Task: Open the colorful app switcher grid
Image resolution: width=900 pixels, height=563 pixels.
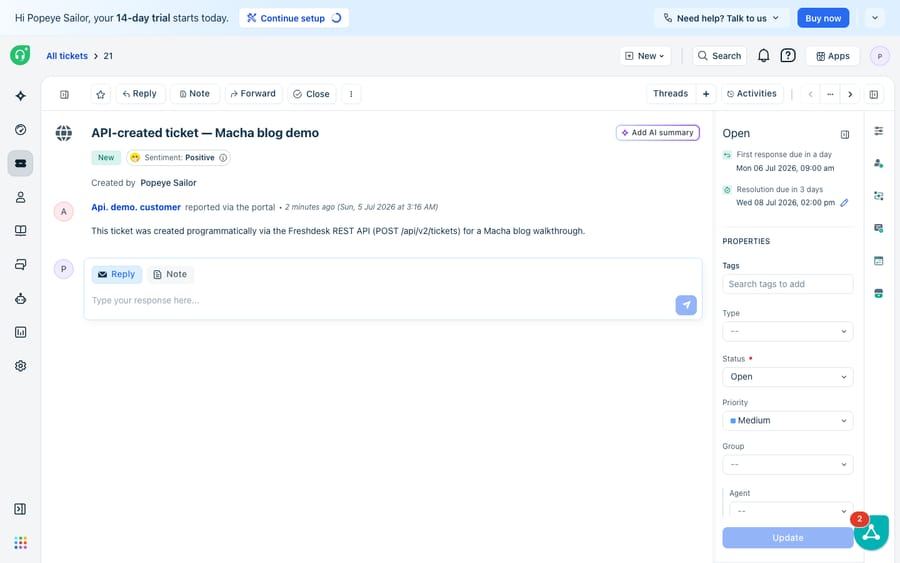Action: pos(21,542)
